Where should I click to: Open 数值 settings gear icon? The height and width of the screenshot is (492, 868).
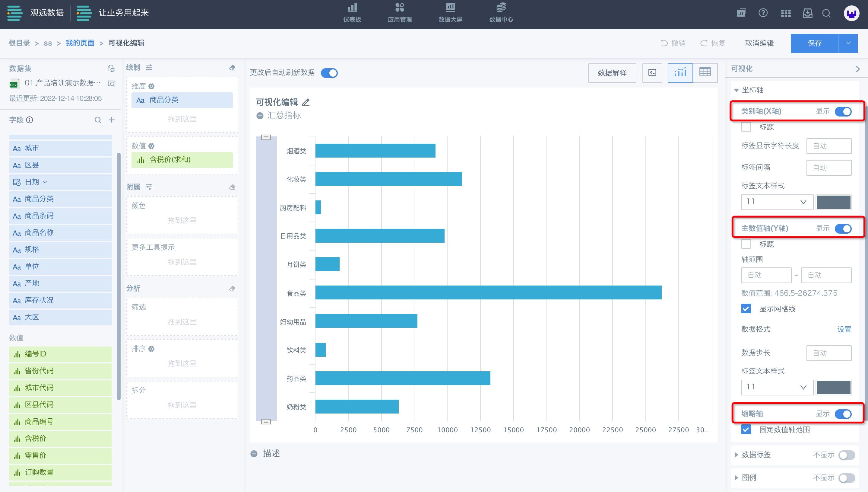pos(152,146)
